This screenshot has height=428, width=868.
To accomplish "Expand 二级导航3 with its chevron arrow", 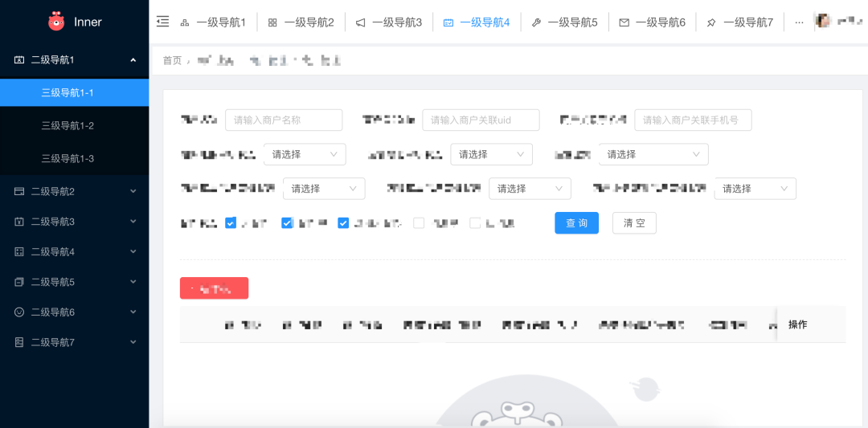I will pos(133,221).
